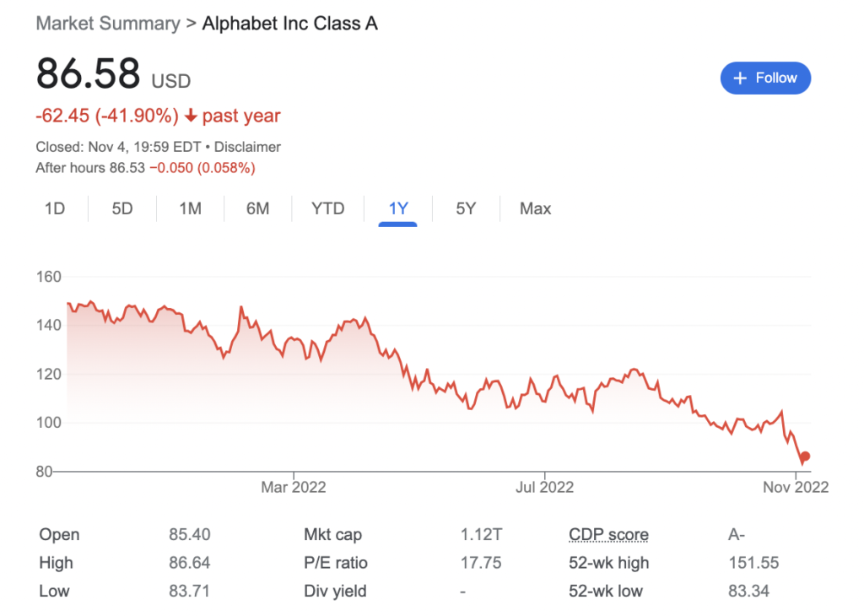Select the YTD range tab

pyautogui.click(x=328, y=208)
